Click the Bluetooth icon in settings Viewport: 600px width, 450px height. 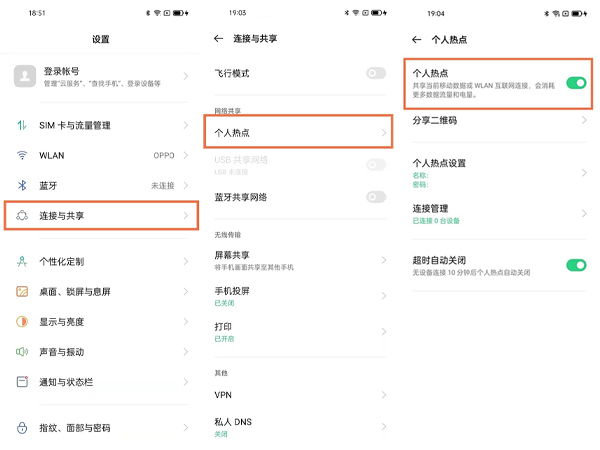pos(22,185)
